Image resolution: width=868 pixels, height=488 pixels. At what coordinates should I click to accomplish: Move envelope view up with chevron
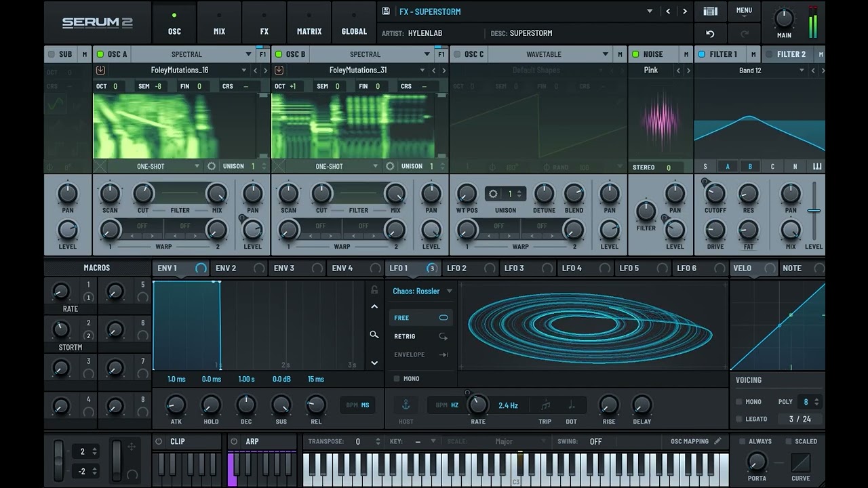pyautogui.click(x=374, y=306)
